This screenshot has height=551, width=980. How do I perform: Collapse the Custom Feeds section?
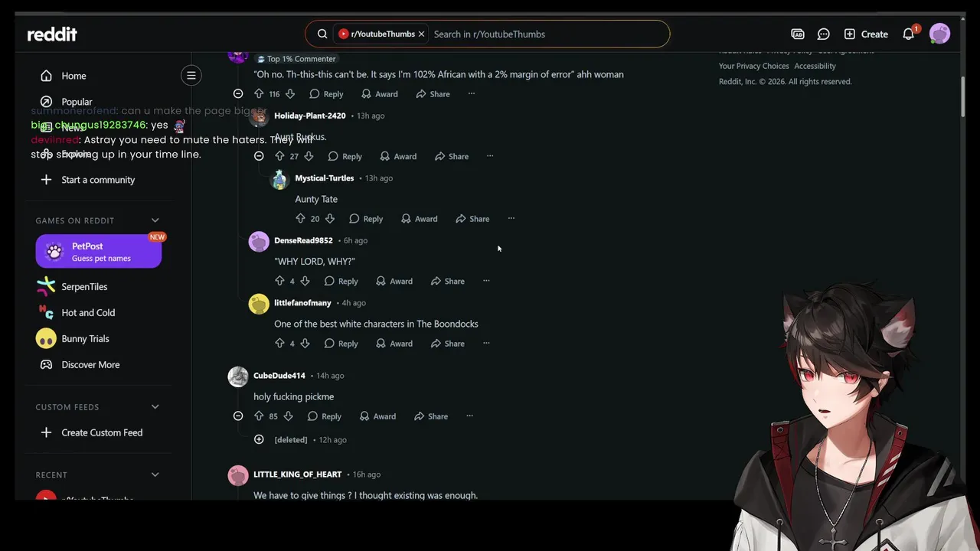tap(155, 407)
